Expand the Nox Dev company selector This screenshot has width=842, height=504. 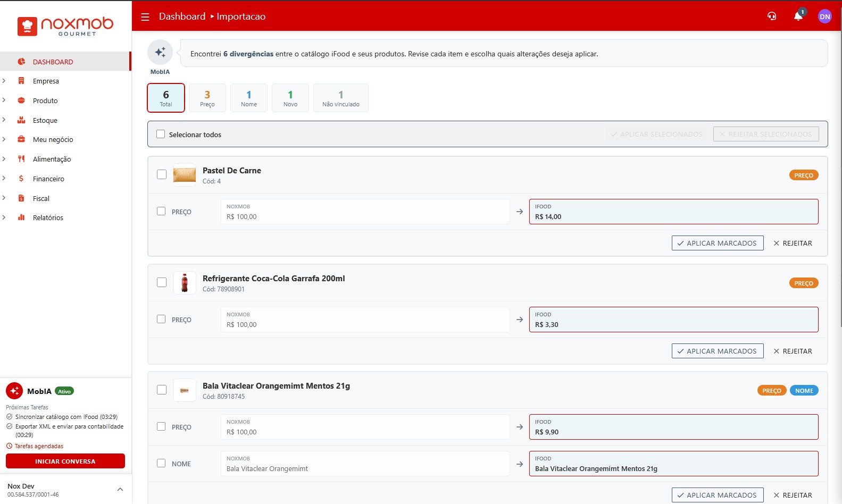120,490
